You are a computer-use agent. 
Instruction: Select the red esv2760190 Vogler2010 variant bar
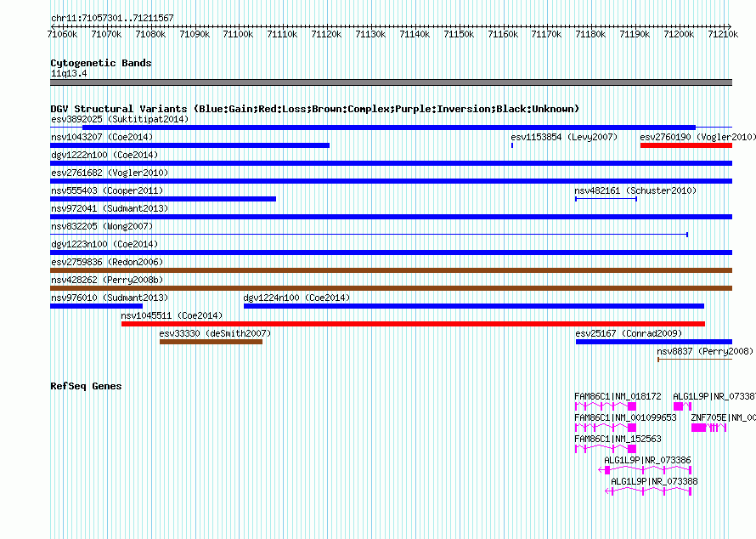pos(685,145)
